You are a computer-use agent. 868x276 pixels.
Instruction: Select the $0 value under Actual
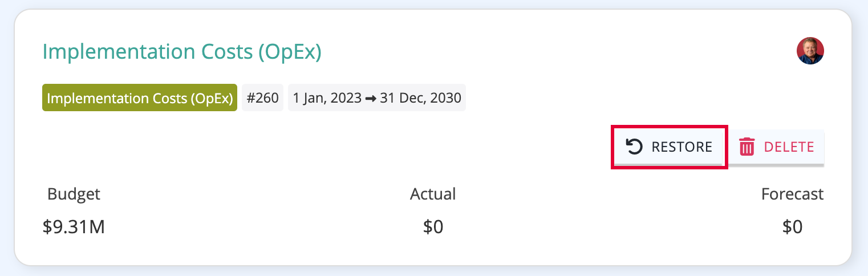coord(433,227)
